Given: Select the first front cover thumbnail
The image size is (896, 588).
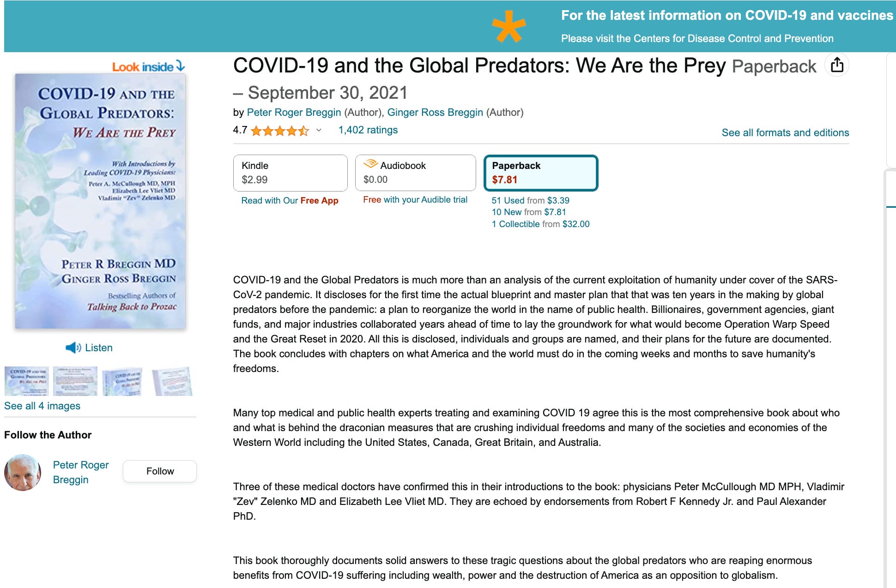Looking at the screenshot, I should [27, 381].
